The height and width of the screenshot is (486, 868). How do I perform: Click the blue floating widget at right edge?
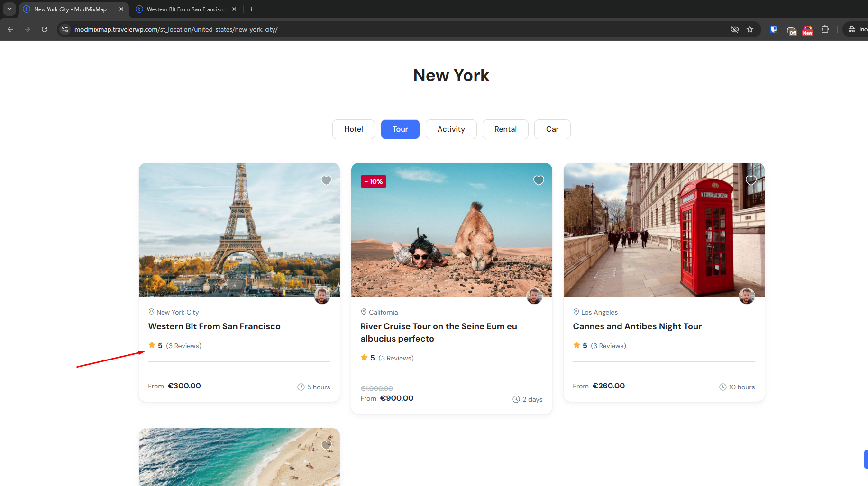(x=866, y=459)
